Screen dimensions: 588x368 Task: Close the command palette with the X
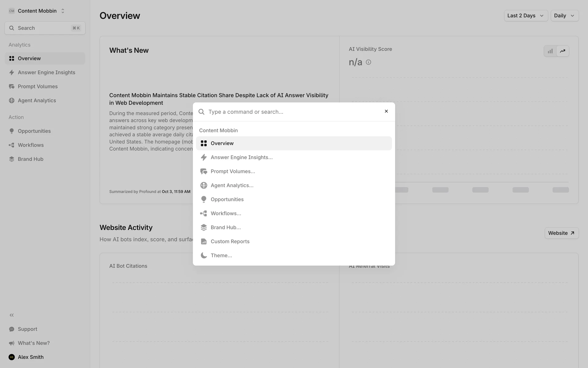(x=386, y=111)
